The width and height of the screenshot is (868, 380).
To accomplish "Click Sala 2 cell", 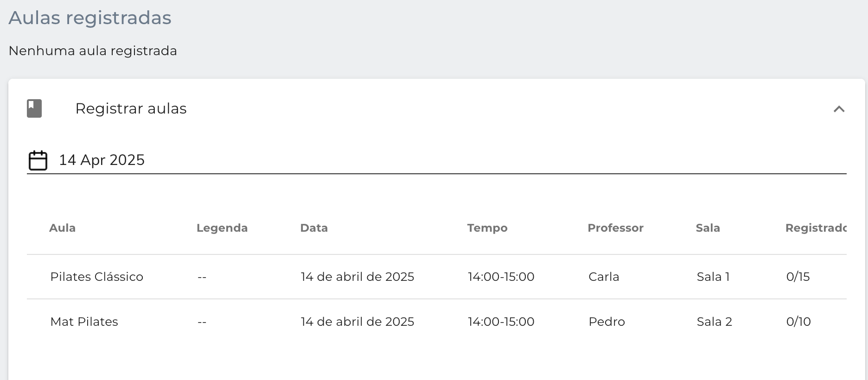I will click(714, 322).
